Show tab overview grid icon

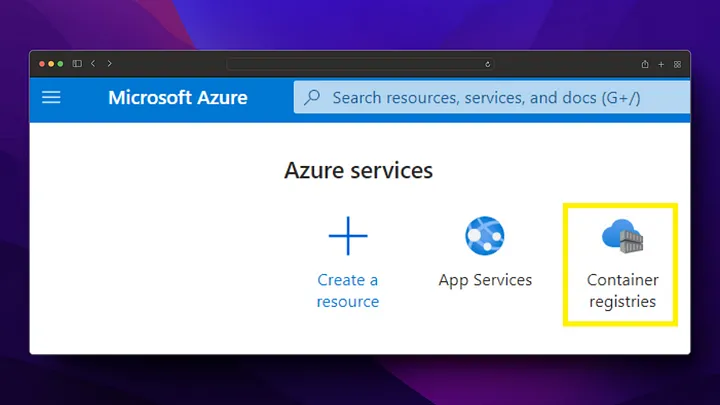coord(677,65)
